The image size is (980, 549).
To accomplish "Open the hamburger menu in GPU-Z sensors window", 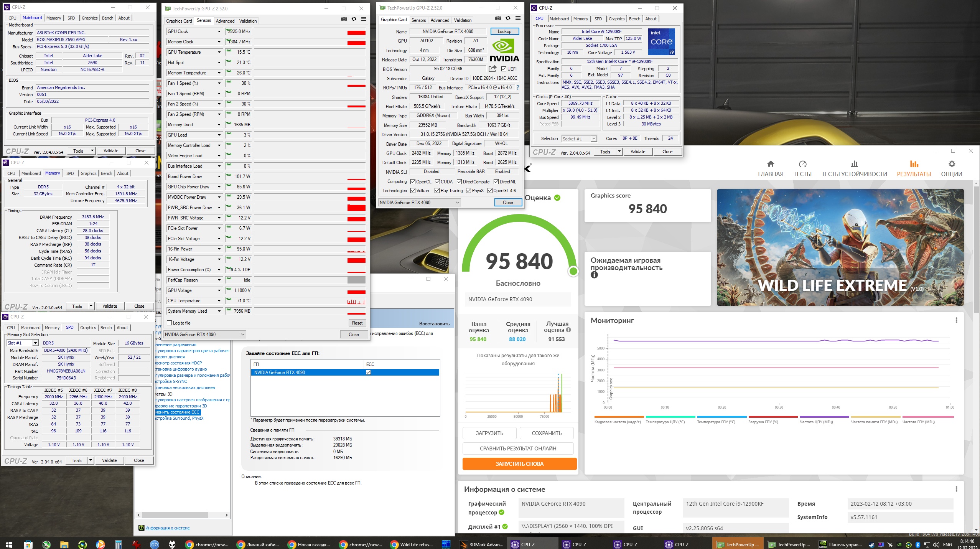I will coord(364,19).
